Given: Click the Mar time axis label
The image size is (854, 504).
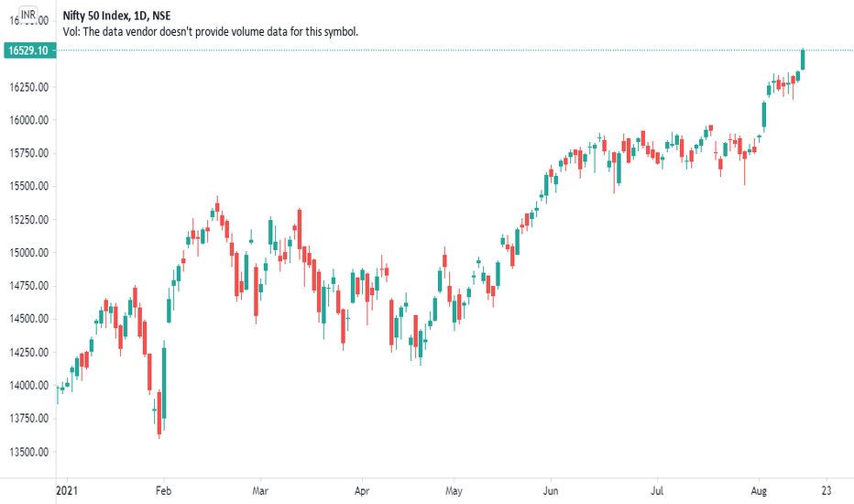Looking at the screenshot, I should tap(260, 490).
